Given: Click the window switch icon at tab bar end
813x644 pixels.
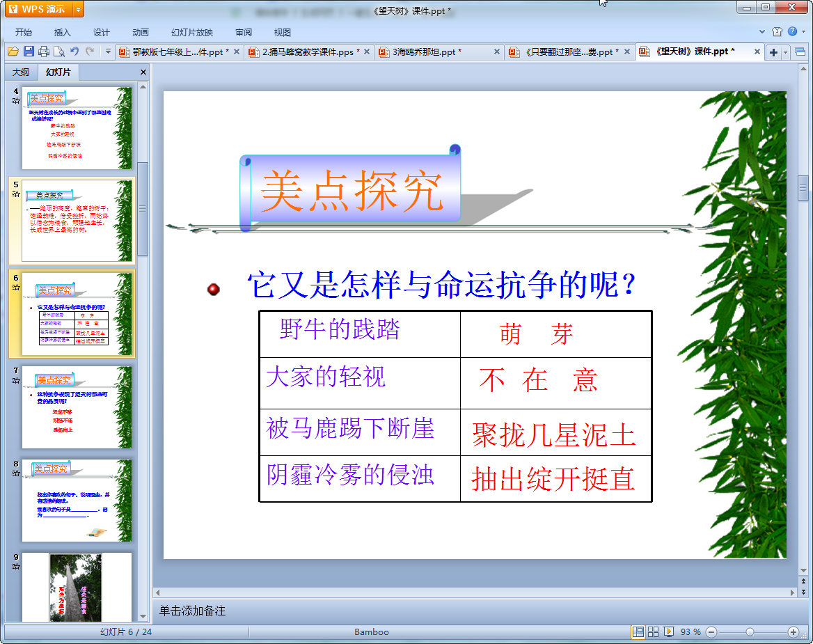Looking at the screenshot, I should click(x=800, y=52).
